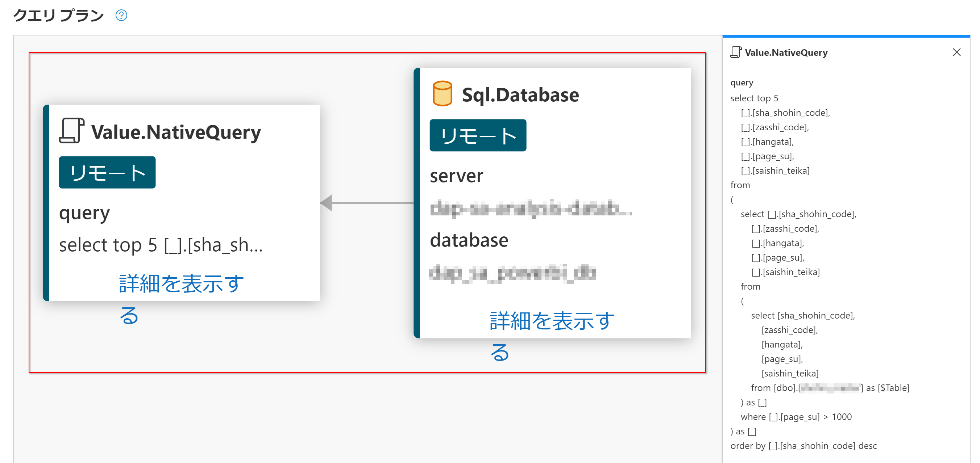Open details link under Sql.Database node

(x=552, y=321)
